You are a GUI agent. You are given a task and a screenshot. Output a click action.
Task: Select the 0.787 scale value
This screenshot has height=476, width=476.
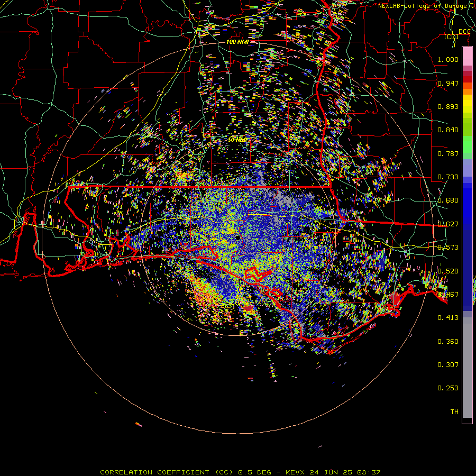pyautogui.click(x=448, y=153)
